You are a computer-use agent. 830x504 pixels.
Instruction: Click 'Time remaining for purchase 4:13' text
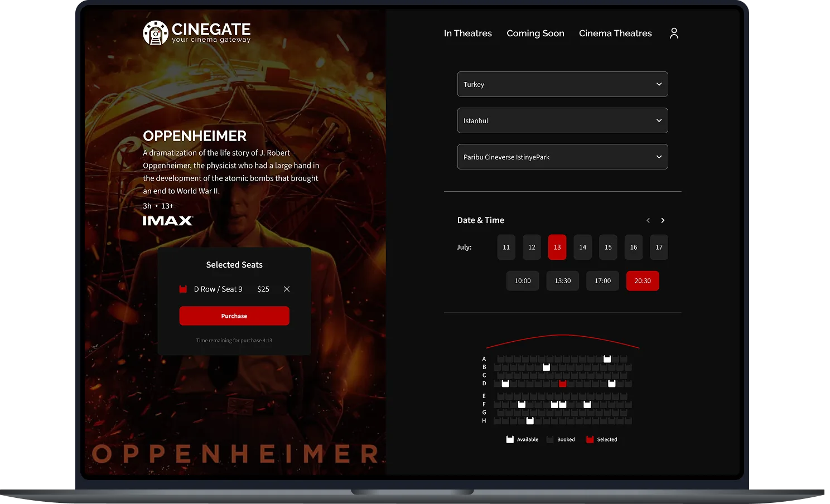tap(234, 340)
